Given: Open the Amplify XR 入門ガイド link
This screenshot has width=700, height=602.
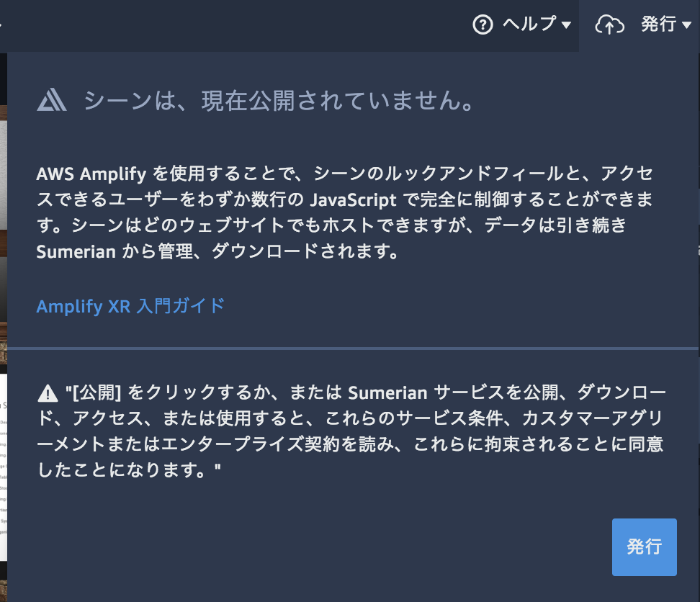Looking at the screenshot, I should (x=130, y=306).
